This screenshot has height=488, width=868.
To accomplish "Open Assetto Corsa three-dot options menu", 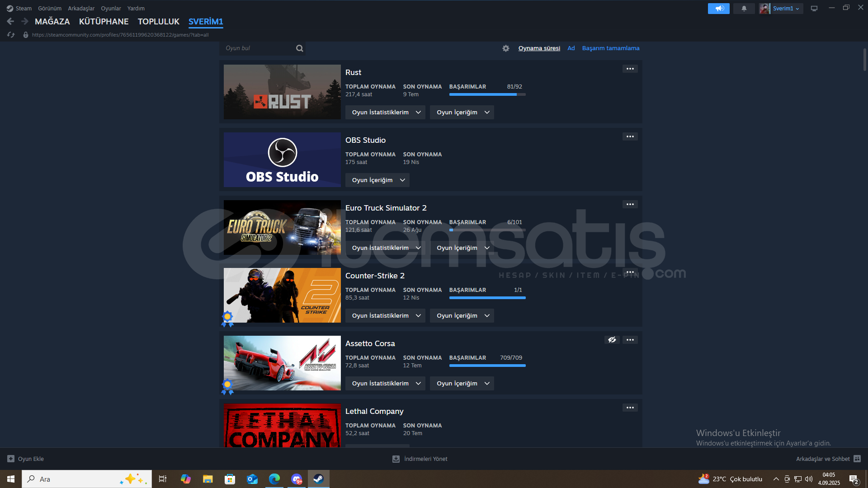I will [x=630, y=340].
